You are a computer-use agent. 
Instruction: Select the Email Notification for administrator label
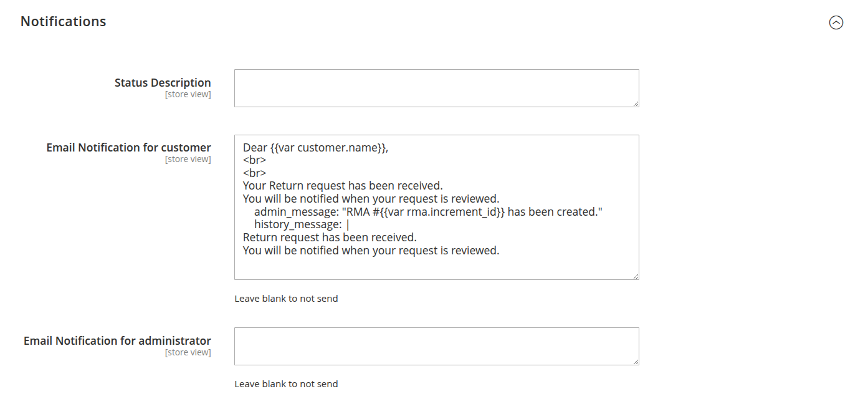[117, 340]
